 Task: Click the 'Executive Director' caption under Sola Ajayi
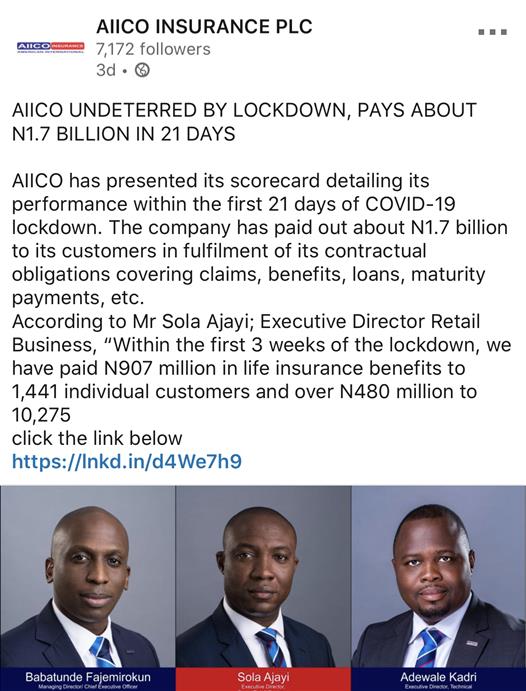coord(263,687)
